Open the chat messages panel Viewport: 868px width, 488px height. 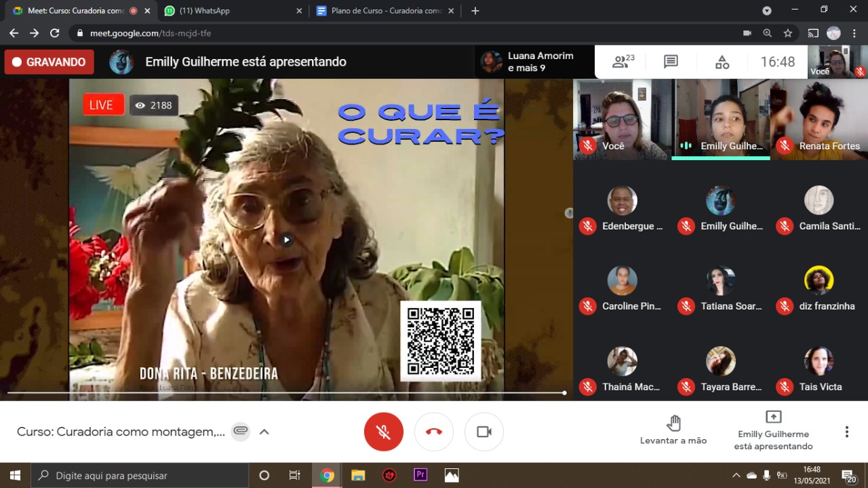pyautogui.click(x=671, y=62)
